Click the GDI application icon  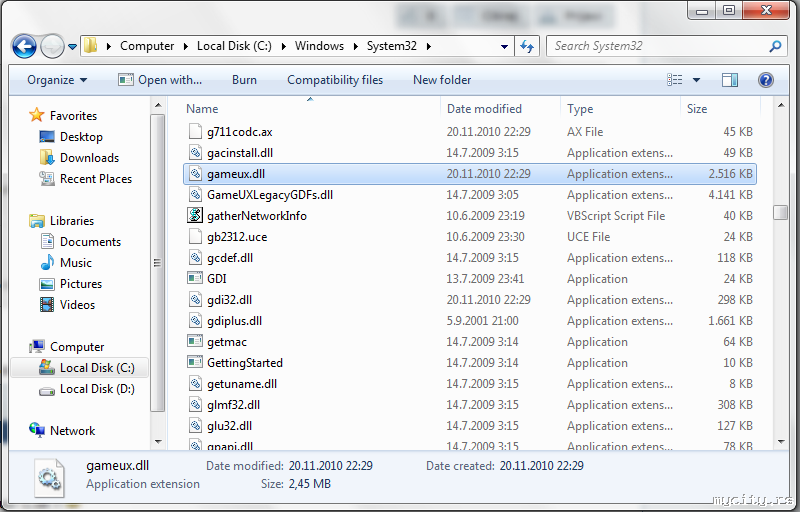click(x=195, y=278)
